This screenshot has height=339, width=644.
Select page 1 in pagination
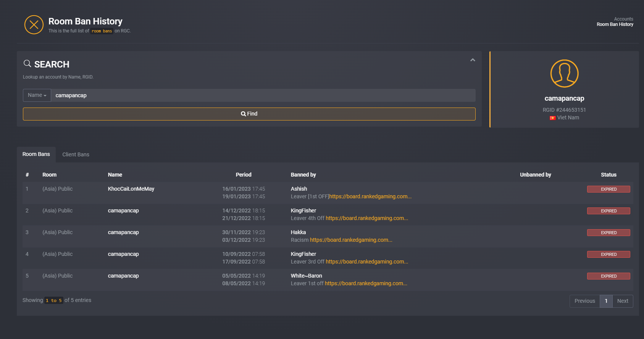606,301
